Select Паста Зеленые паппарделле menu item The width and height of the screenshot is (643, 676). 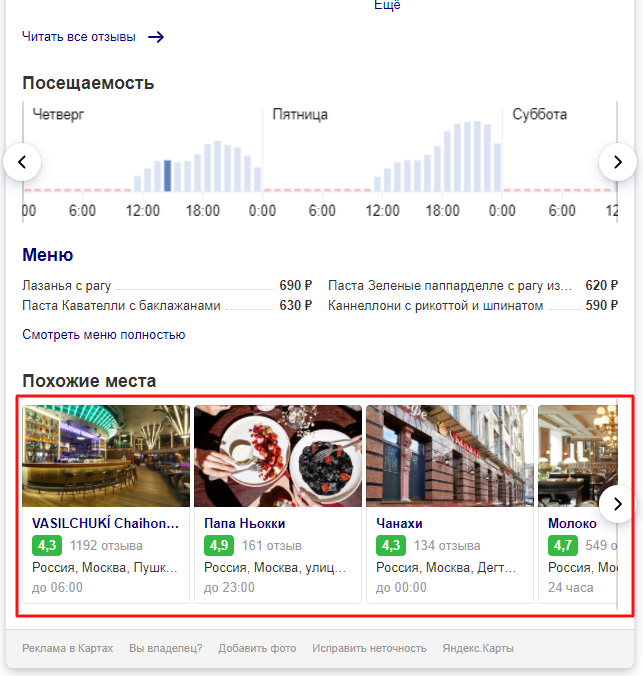click(x=450, y=285)
